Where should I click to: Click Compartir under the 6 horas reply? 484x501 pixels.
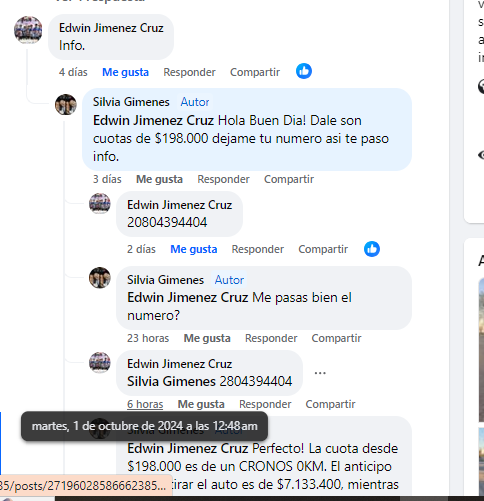click(x=330, y=404)
